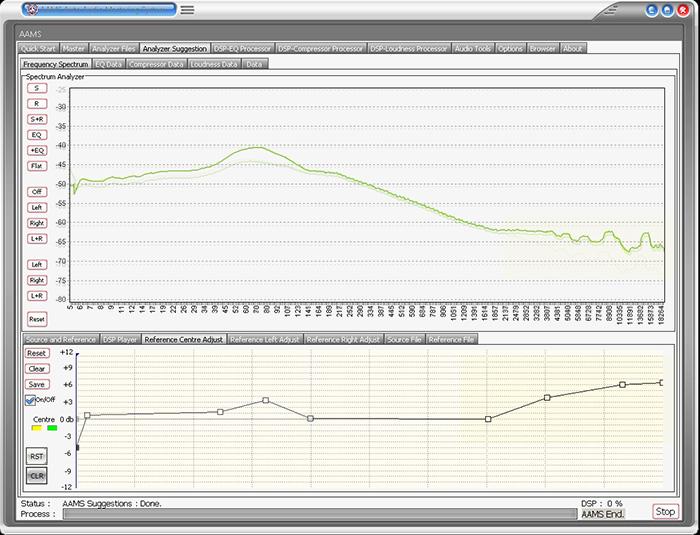The height and width of the screenshot is (535, 700).
Task: Click the 'AAMS Suggestions : Done.' status text
Action: coord(112,504)
